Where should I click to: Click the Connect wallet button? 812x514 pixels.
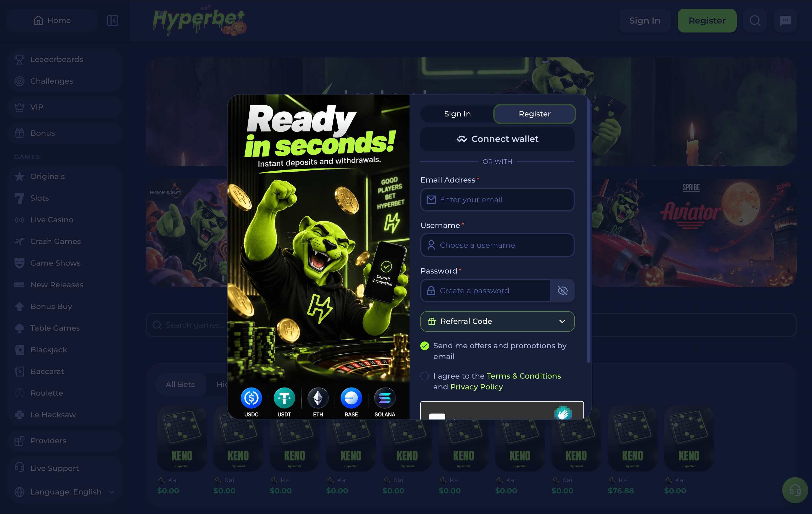pos(497,139)
